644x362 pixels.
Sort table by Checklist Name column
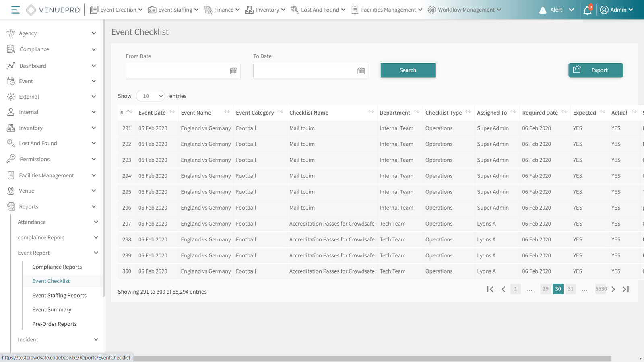click(x=370, y=112)
